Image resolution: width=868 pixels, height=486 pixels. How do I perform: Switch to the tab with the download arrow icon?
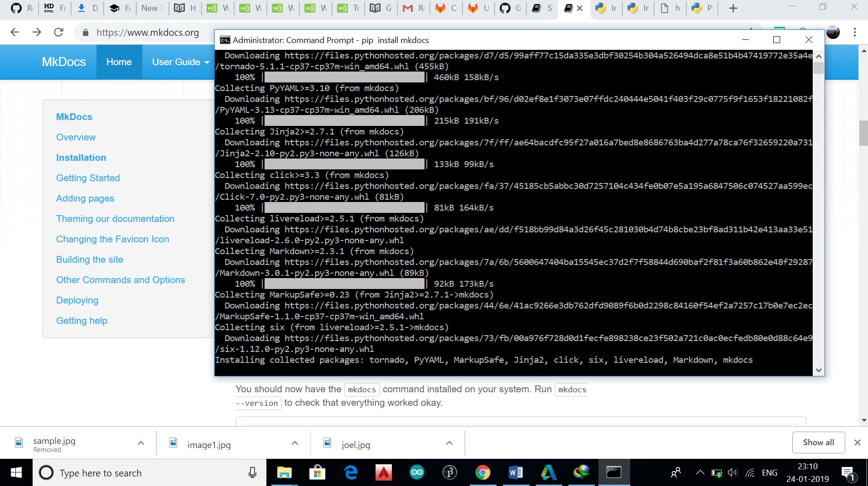click(x=87, y=8)
